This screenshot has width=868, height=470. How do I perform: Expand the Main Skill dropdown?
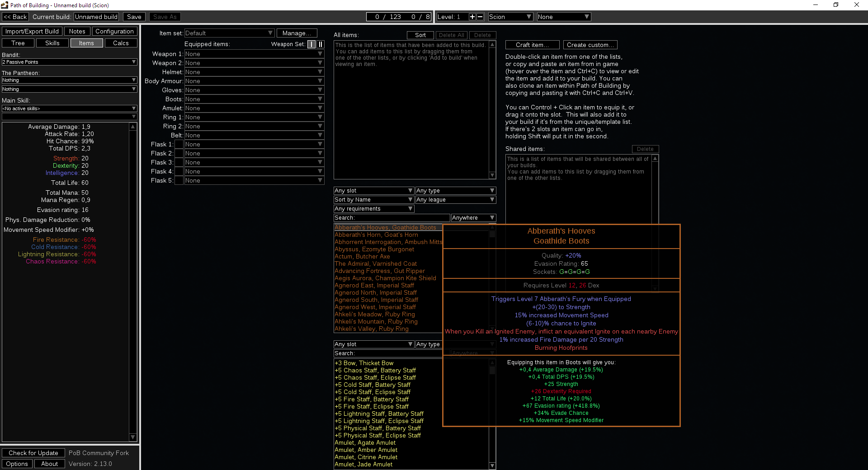tap(69, 108)
